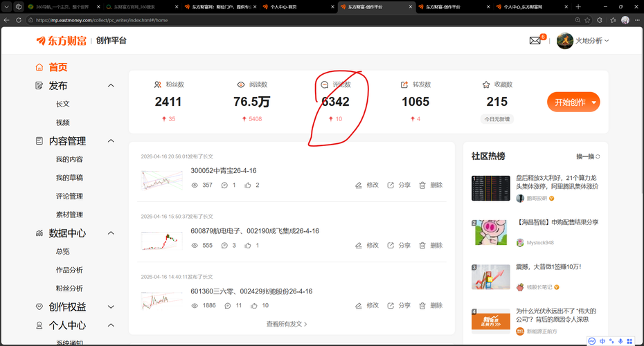Select 视频 in sidebar

coord(63,122)
